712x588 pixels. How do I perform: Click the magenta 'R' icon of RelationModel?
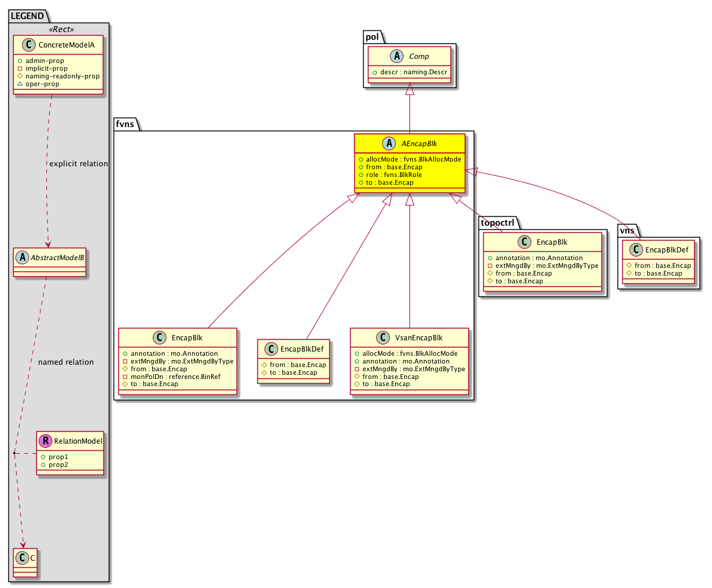pos(46,441)
